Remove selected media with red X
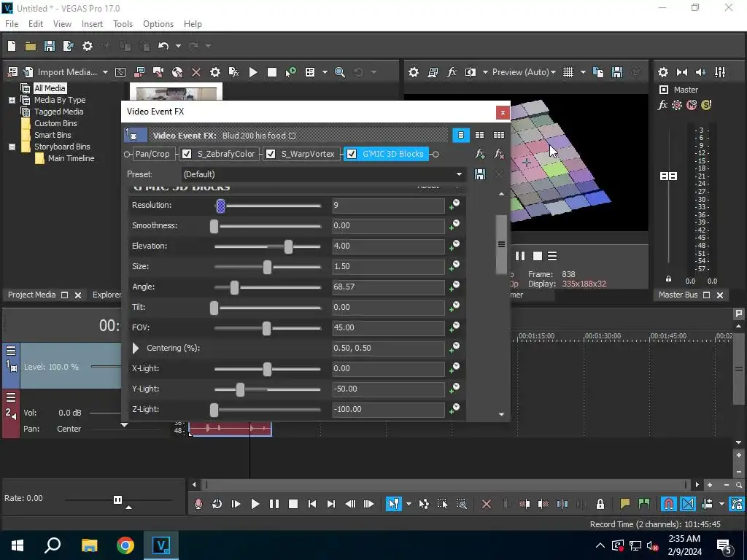This screenshot has height=560, width=747. click(196, 72)
